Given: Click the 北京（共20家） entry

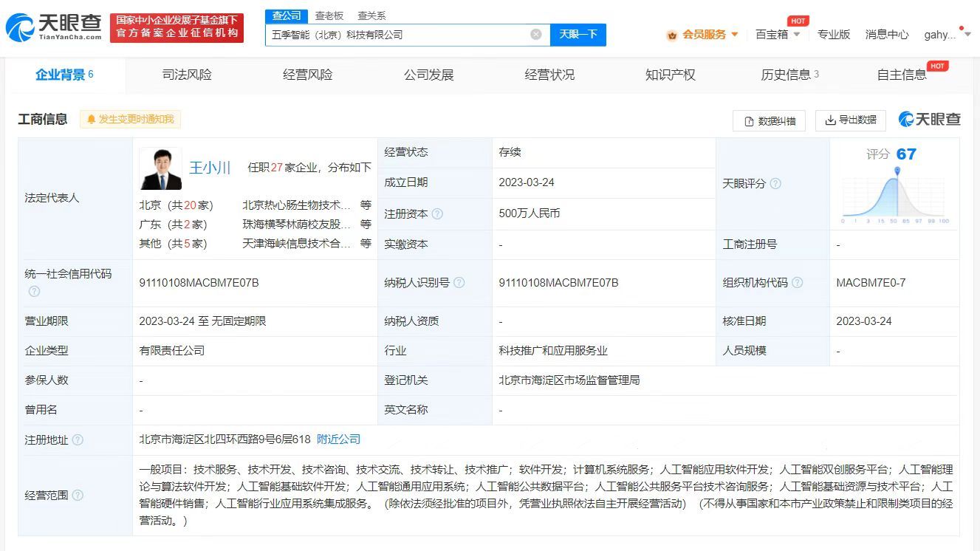Looking at the screenshot, I should pos(176,205).
